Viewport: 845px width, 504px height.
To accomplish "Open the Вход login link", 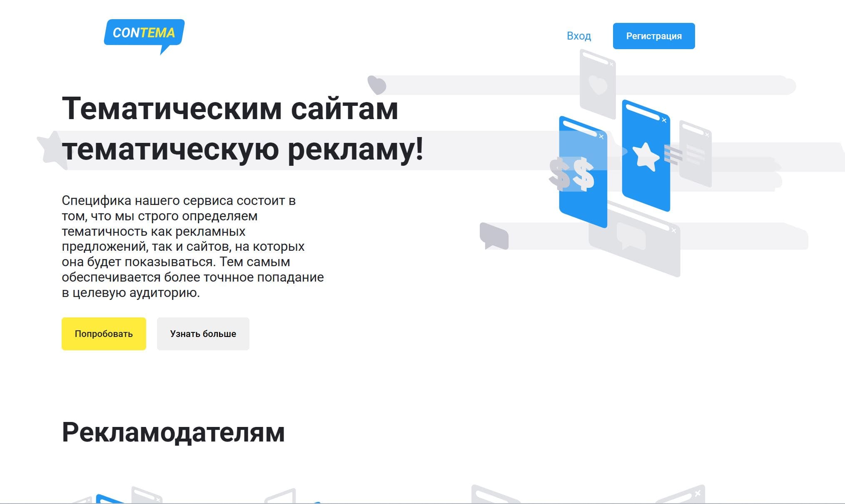I will [578, 36].
